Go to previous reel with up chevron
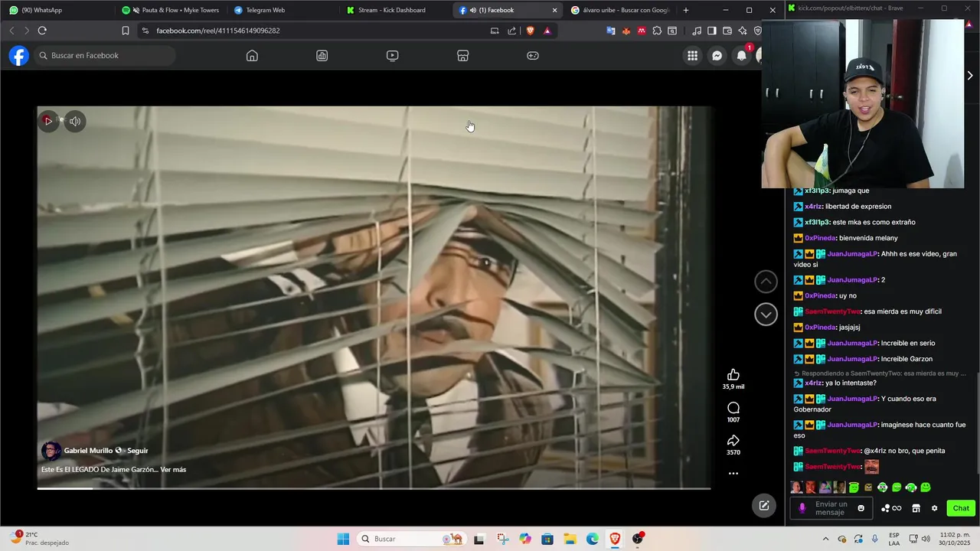Viewport: 980px width, 551px height. (766, 282)
